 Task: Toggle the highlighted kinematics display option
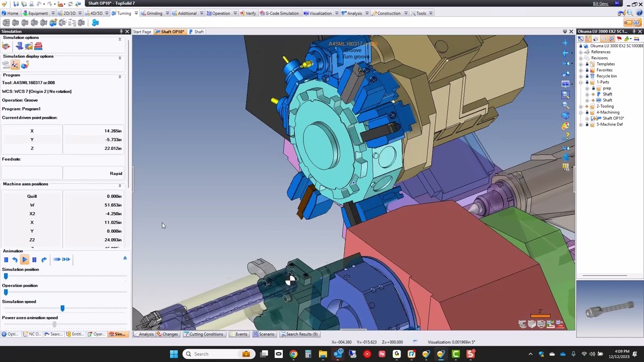pyautogui.click(x=15, y=65)
